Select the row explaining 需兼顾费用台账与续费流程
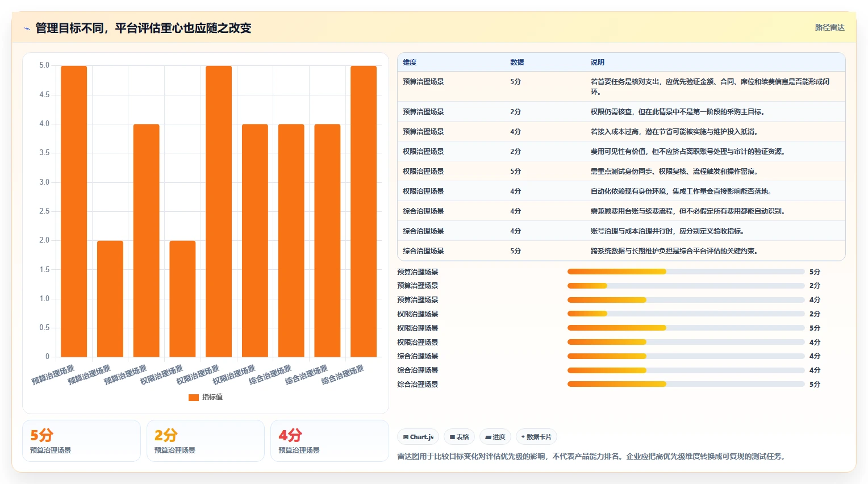This screenshot has height=484, width=868. point(621,211)
